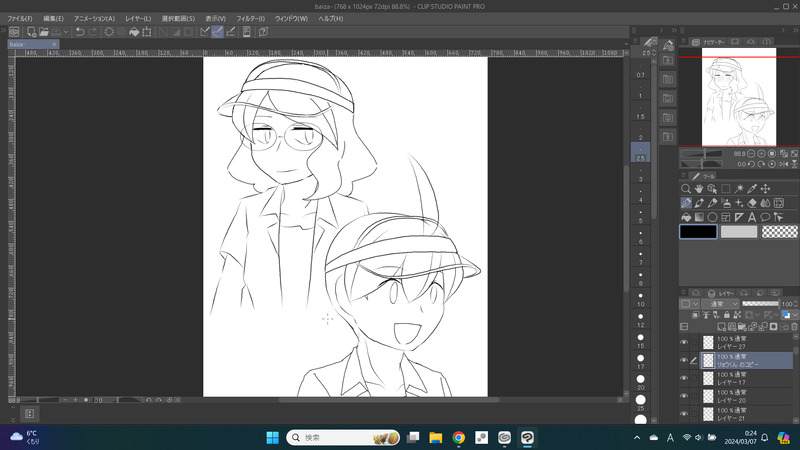This screenshot has width=800, height=450.
Task: Create new raster layer icon
Action: coord(721,327)
